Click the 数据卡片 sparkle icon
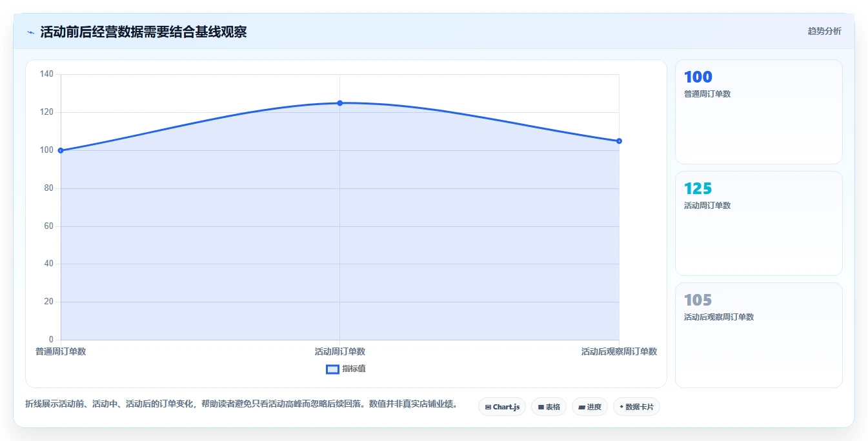868x441 pixels. click(x=621, y=407)
